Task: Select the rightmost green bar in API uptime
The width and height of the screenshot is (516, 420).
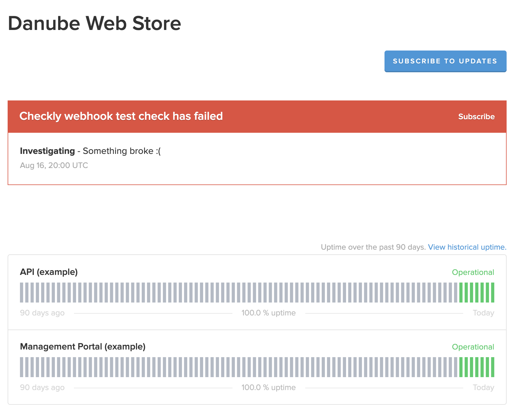Action: (x=493, y=293)
